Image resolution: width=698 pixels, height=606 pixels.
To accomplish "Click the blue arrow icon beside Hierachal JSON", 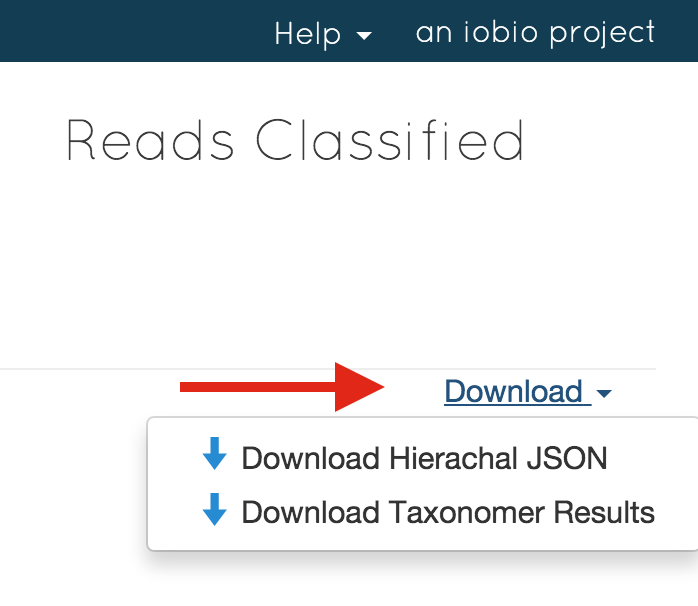I will 215,453.
